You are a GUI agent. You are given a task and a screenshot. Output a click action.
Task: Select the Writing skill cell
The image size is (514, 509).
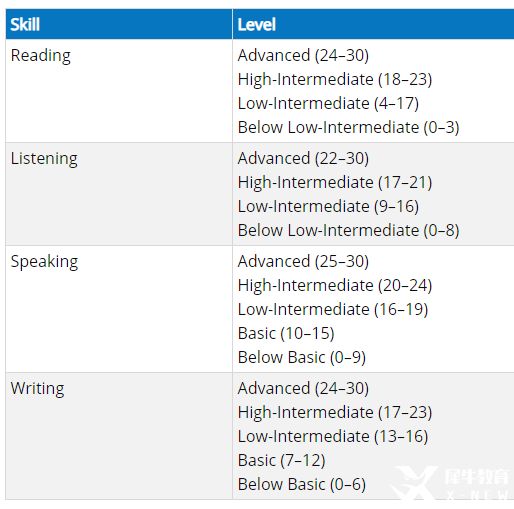click(119, 436)
